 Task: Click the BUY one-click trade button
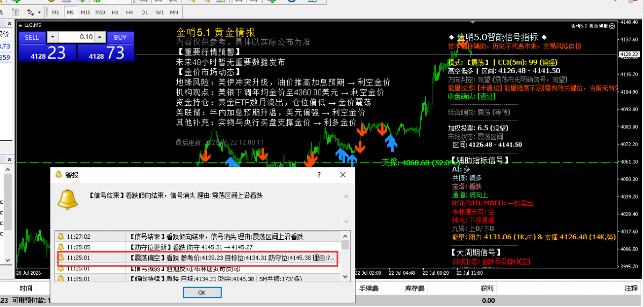(120, 38)
